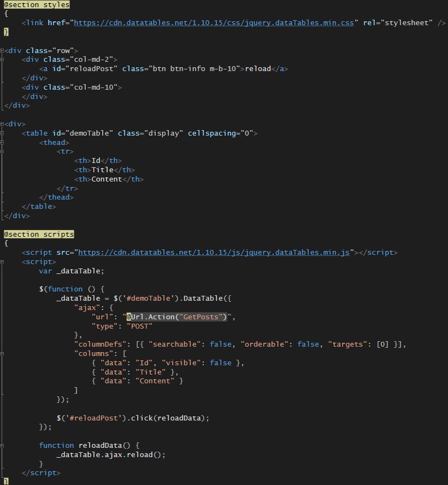Select the highlighted @section scripts text

coord(39,234)
